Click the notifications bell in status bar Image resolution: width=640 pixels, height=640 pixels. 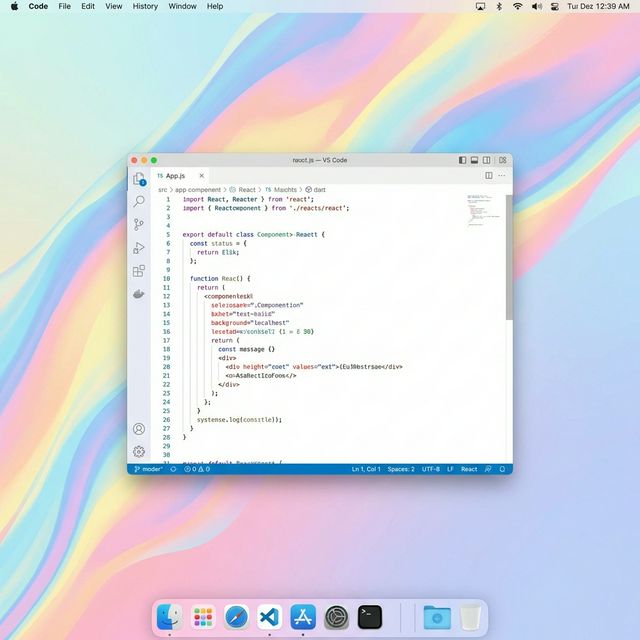[x=502, y=469]
